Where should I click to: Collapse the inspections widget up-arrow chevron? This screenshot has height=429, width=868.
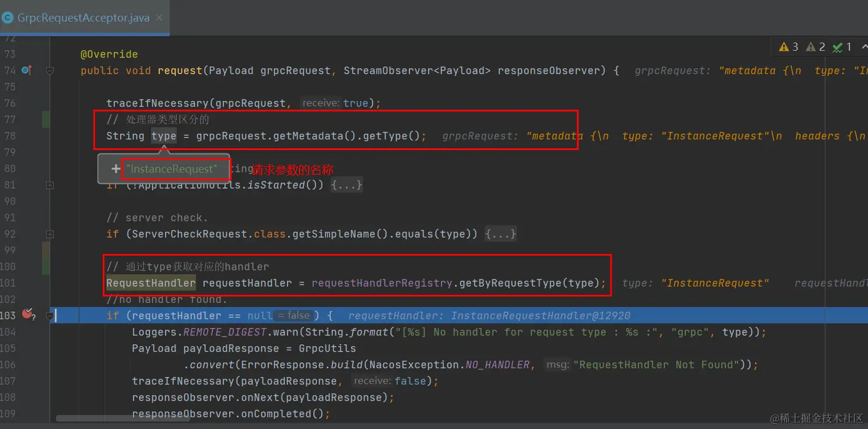point(864,47)
